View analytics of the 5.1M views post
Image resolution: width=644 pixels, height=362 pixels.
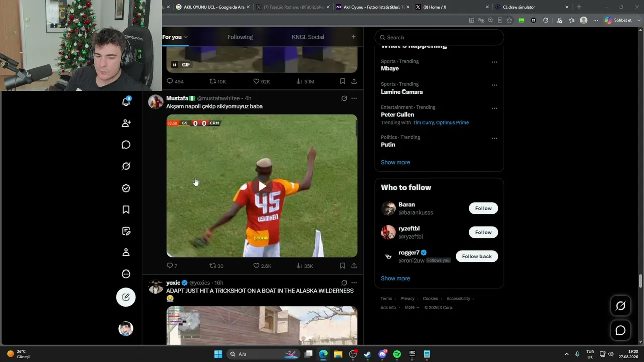coord(305,81)
